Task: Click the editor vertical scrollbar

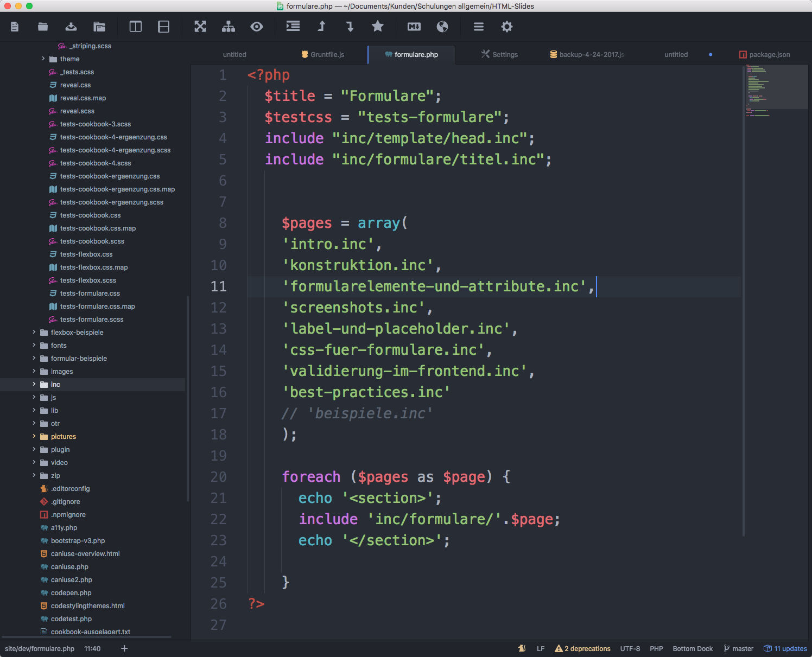Action: (743, 301)
